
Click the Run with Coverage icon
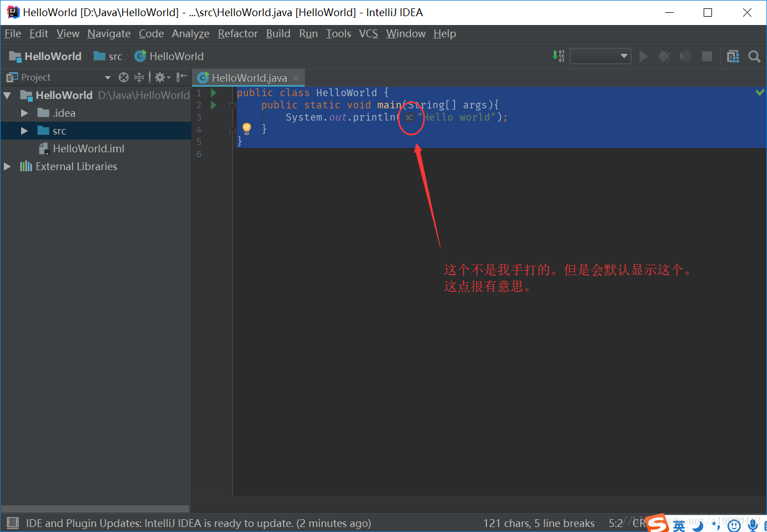click(686, 56)
